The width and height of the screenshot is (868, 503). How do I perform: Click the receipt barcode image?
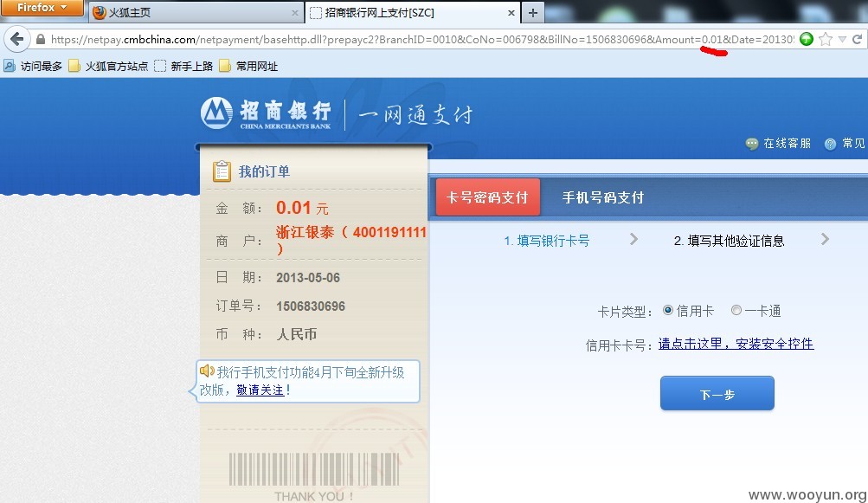314,470
